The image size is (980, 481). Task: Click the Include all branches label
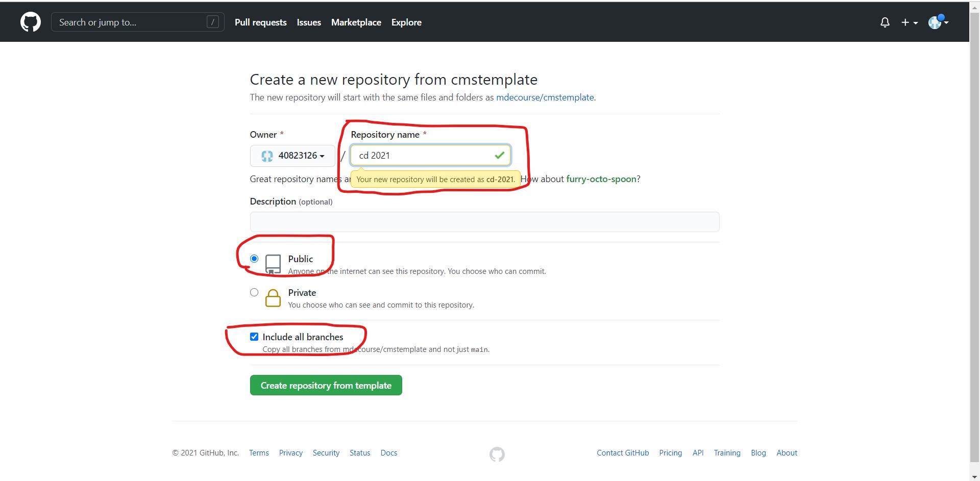[x=303, y=337]
